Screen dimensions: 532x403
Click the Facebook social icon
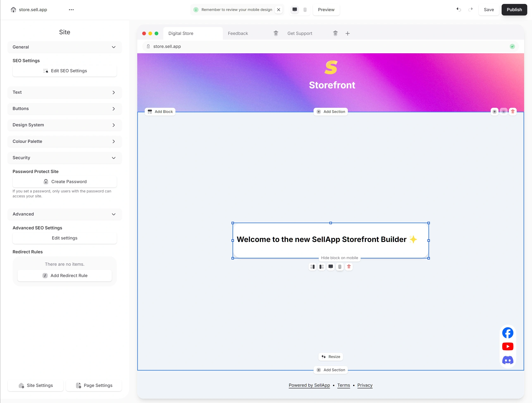click(x=507, y=333)
